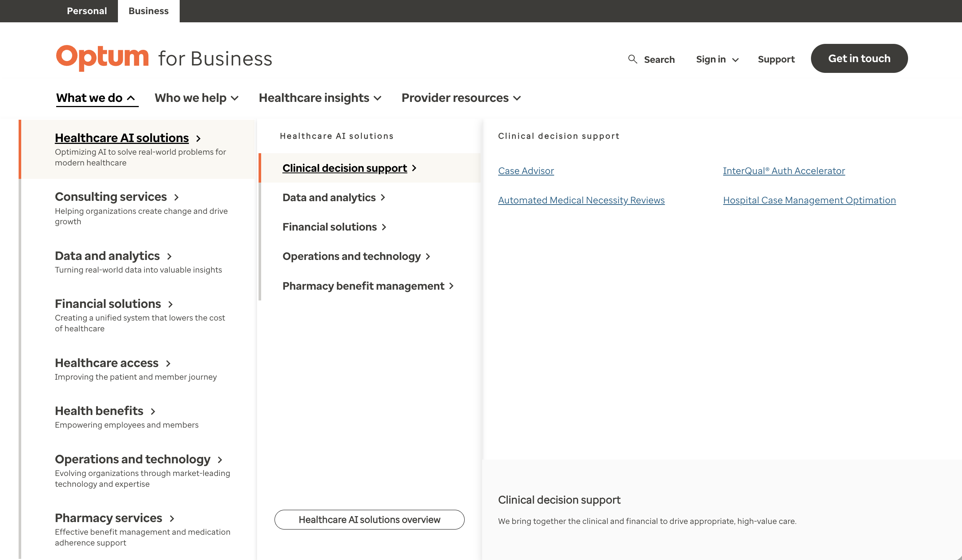Click arrow beside Pharmacy benefit management
Viewport: 962px width, 560px height.
point(451,286)
